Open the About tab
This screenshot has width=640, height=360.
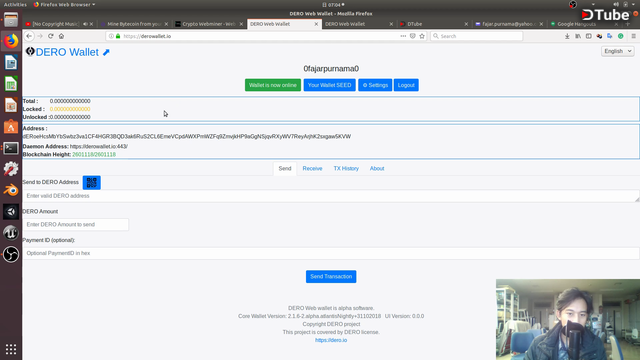(x=377, y=168)
